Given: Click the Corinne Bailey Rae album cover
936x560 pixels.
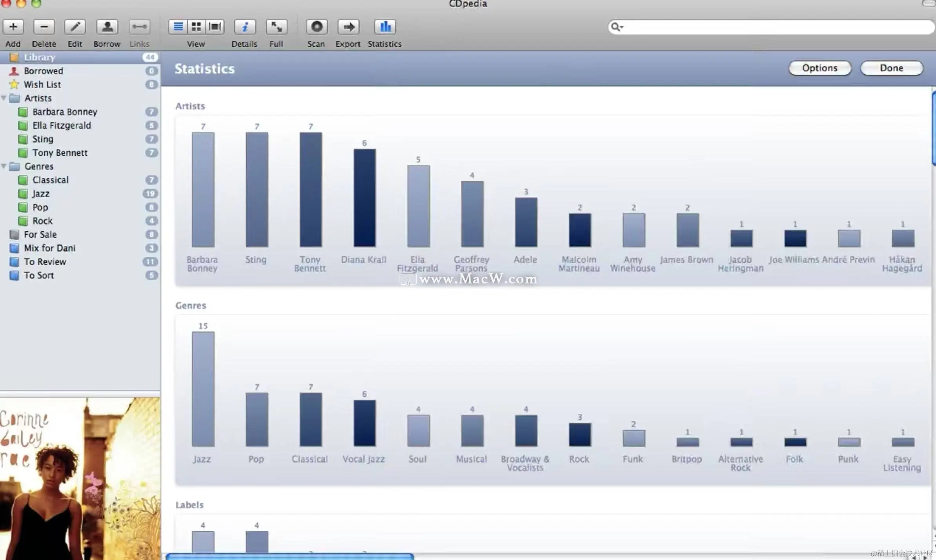Looking at the screenshot, I should (x=80, y=479).
